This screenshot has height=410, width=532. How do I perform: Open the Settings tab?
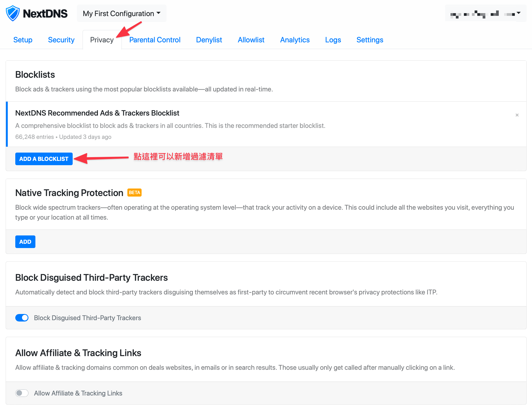tap(370, 40)
